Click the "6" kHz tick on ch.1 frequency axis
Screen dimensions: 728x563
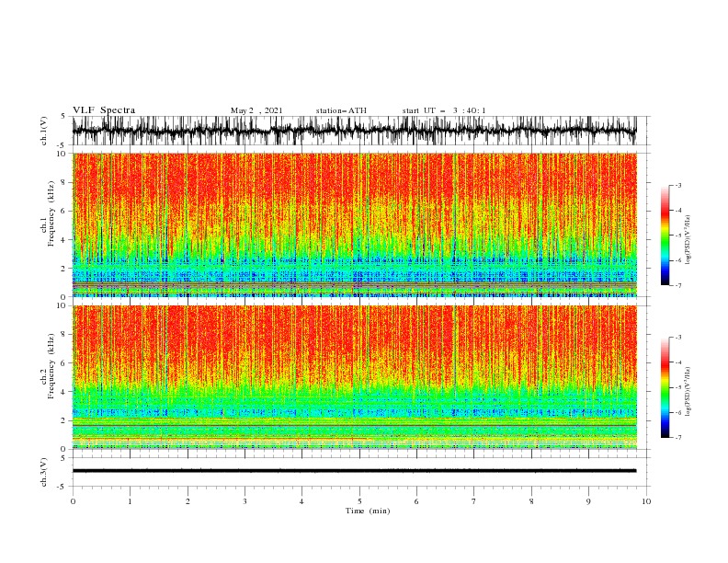63,211
